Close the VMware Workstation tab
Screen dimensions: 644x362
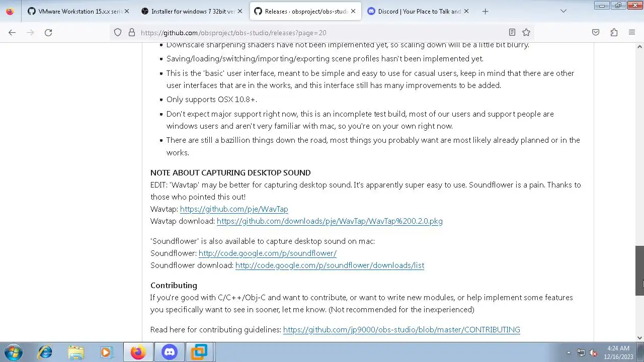[126, 11]
